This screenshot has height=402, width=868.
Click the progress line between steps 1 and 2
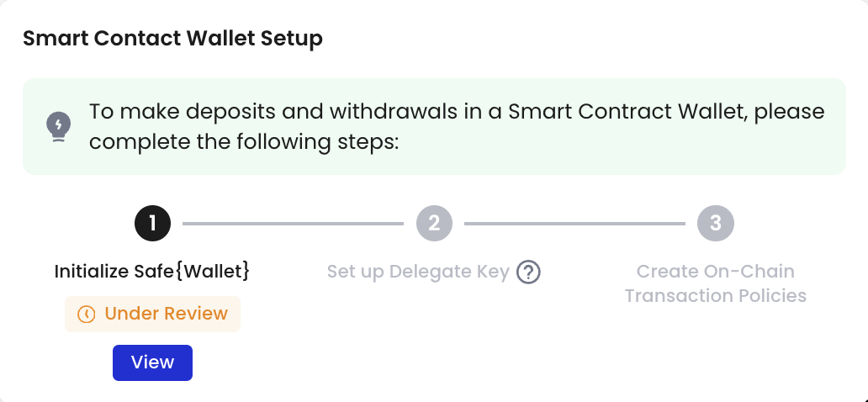[x=293, y=224]
